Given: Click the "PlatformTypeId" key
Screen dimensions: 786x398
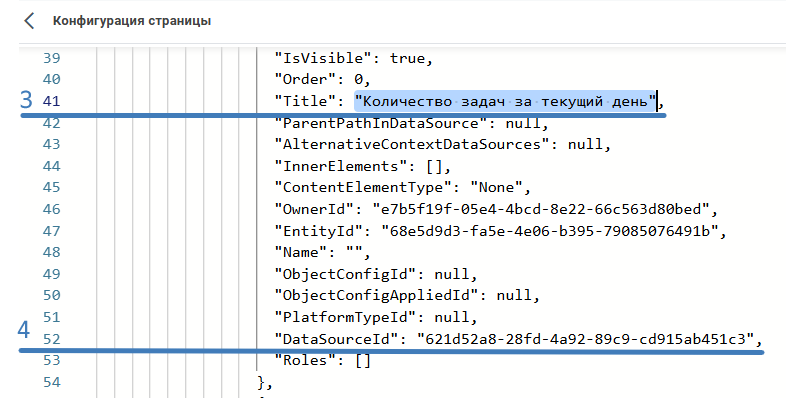Looking at the screenshot, I should point(345,317).
